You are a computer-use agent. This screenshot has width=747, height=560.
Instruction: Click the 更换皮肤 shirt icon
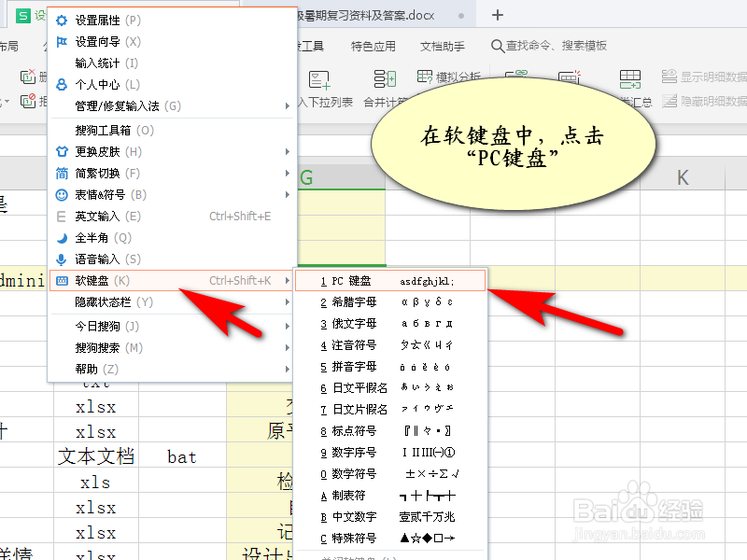pos(62,152)
